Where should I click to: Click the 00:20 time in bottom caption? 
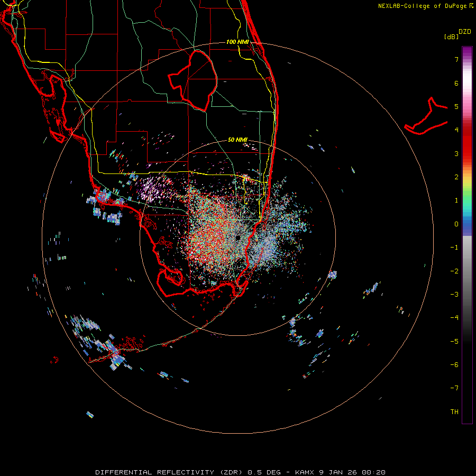pyautogui.click(x=374, y=472)
